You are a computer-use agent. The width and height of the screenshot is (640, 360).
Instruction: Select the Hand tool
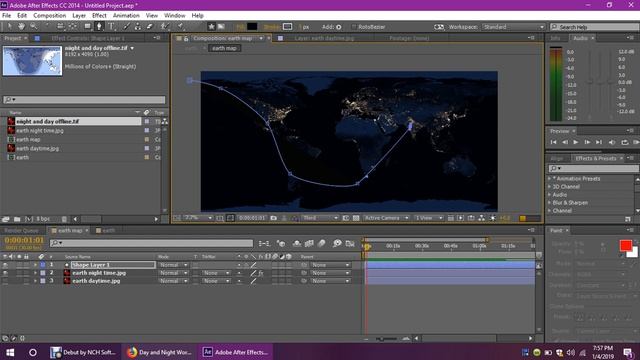click(21, 27)
